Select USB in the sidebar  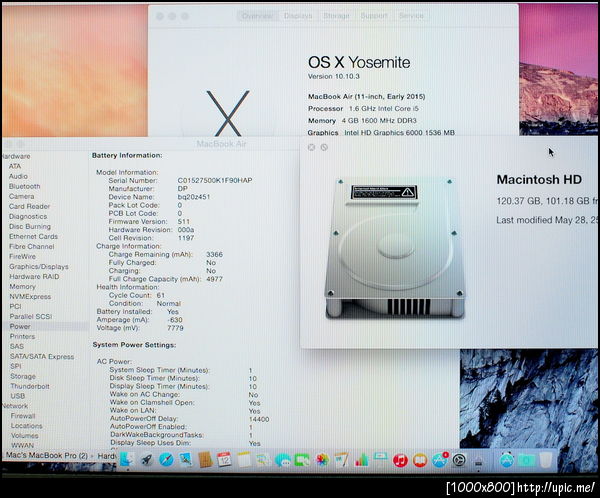[x=18, y=396]
